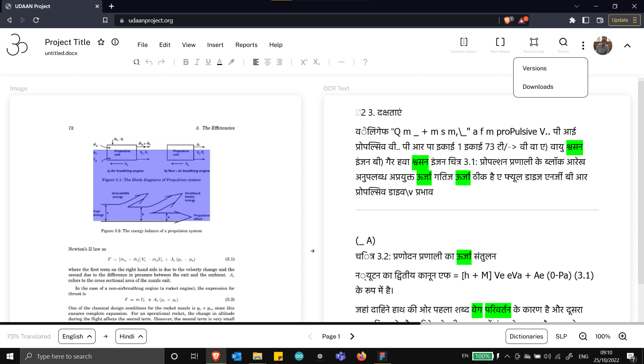Apply superscript formatting
The width and height of the screenshot is (644, 364).
[304, 62]
